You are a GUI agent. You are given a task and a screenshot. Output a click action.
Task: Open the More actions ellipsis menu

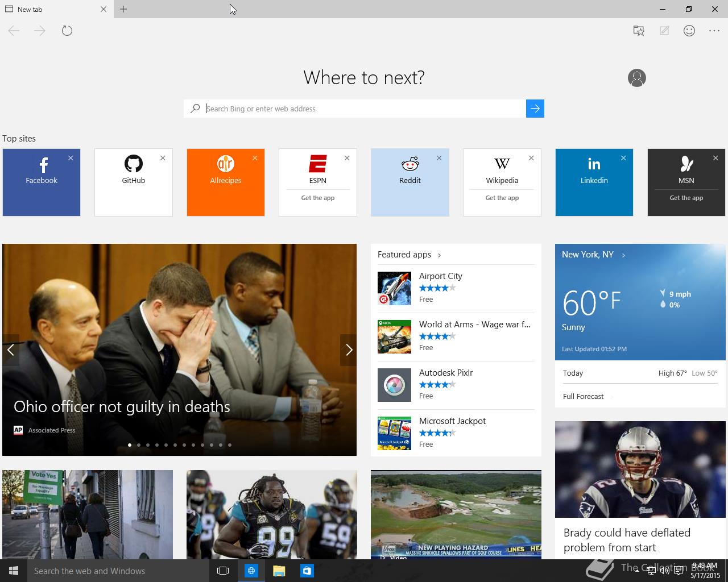tap(714, 31)
